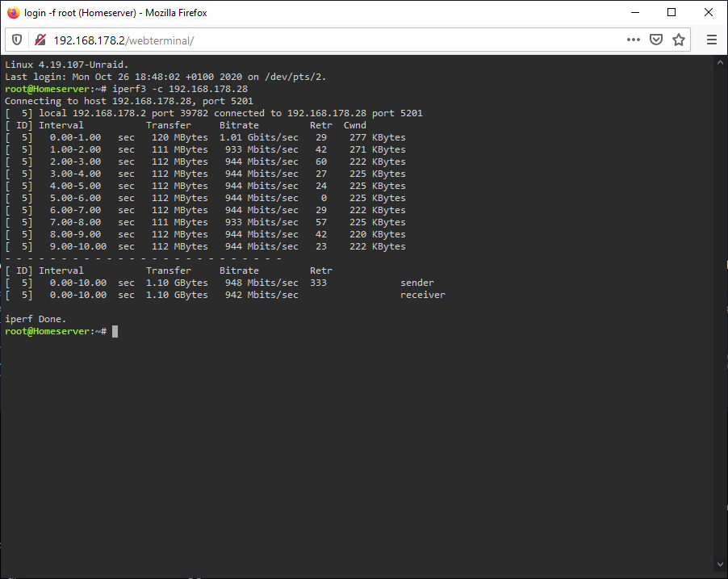Click the first 'Bitrate' column header
728x579 pixels.
[239, 125]
